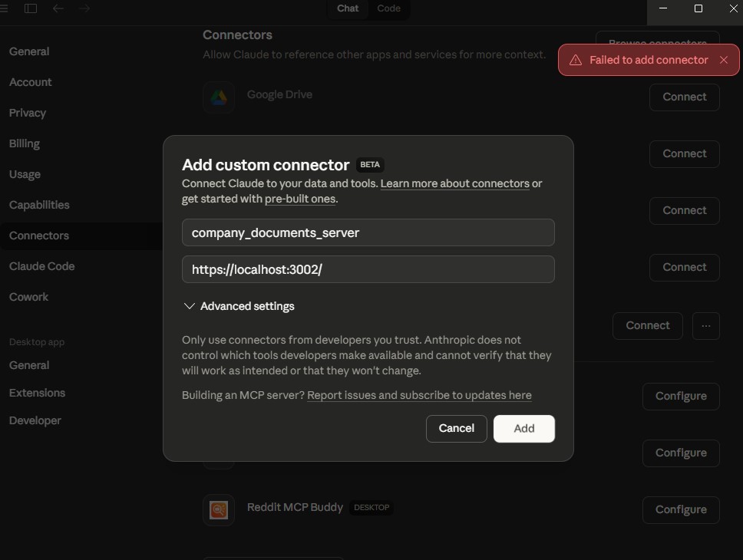The height and width of the screenshot is (560, 743).
Task: Open General settings at sidebar top
Action: coord(29,51)
